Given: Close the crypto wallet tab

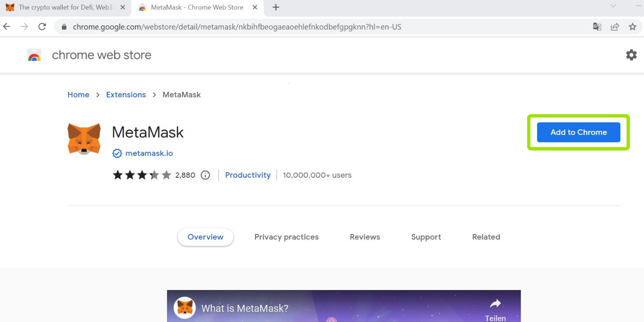Looking at the screenshot, I should click(122, 7).
